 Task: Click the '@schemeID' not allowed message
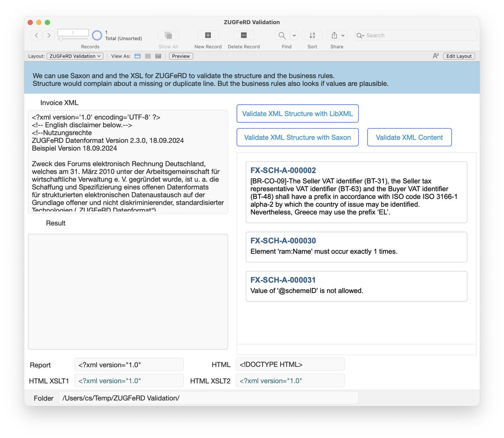tap(307, 290)
